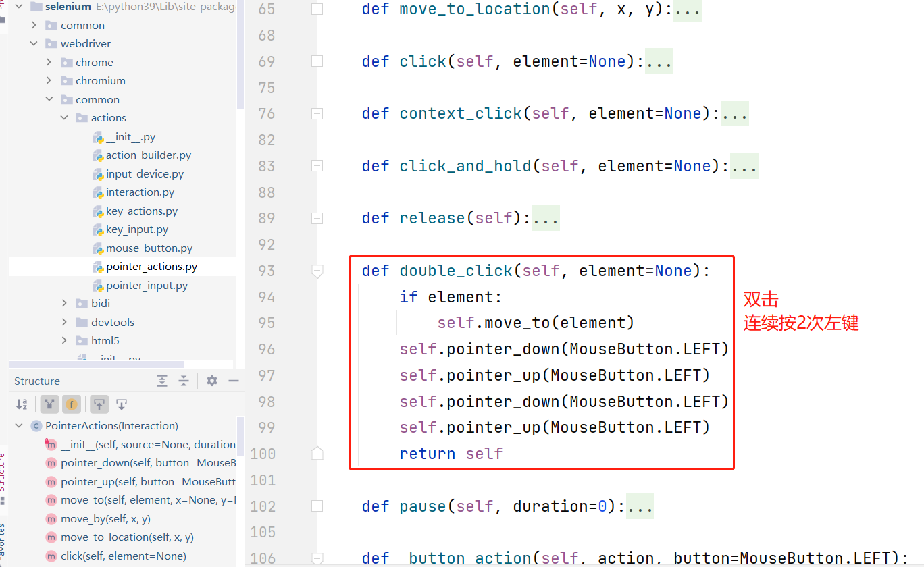Open the Structure side tool window tab
The image size is (924, 567).
point(3,473)
